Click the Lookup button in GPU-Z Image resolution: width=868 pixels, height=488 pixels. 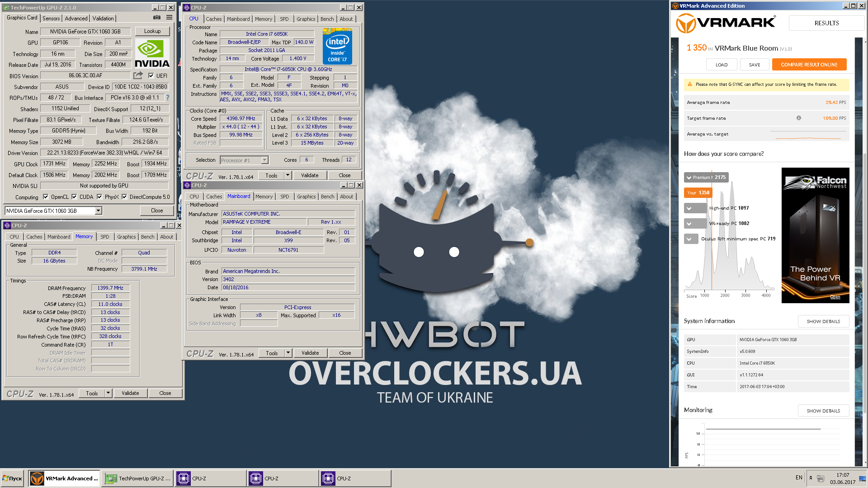click(152, 31)
